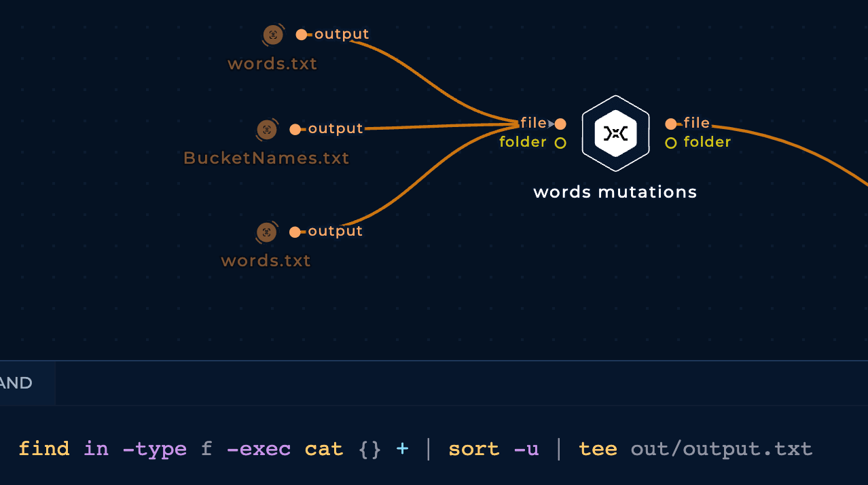Click 'out/output.txt' in the command line
The image size is (868, 485).
721,449
